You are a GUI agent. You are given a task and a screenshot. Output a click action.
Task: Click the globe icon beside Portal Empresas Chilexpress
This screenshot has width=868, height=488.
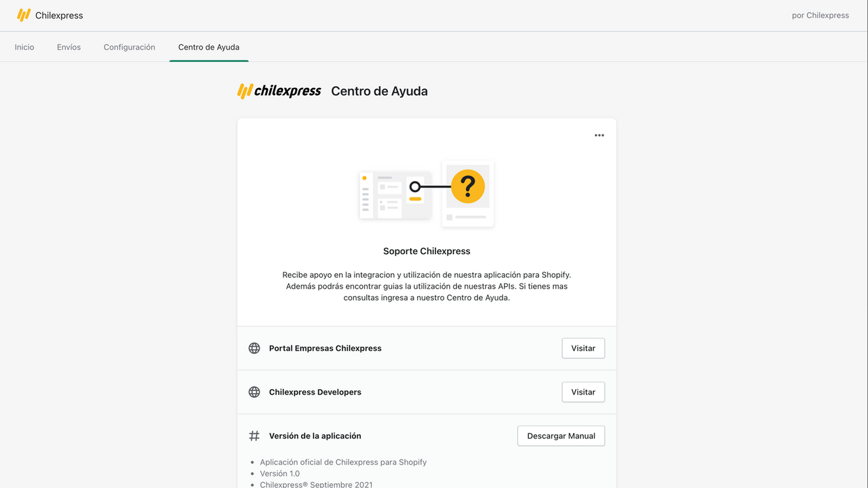pos(254,348)
